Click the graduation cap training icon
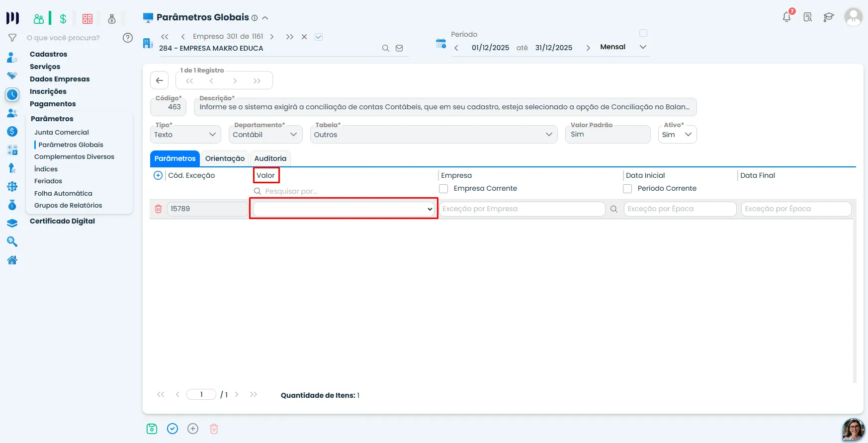Screen dimensions: 868x443 click(x=828, y=17)
